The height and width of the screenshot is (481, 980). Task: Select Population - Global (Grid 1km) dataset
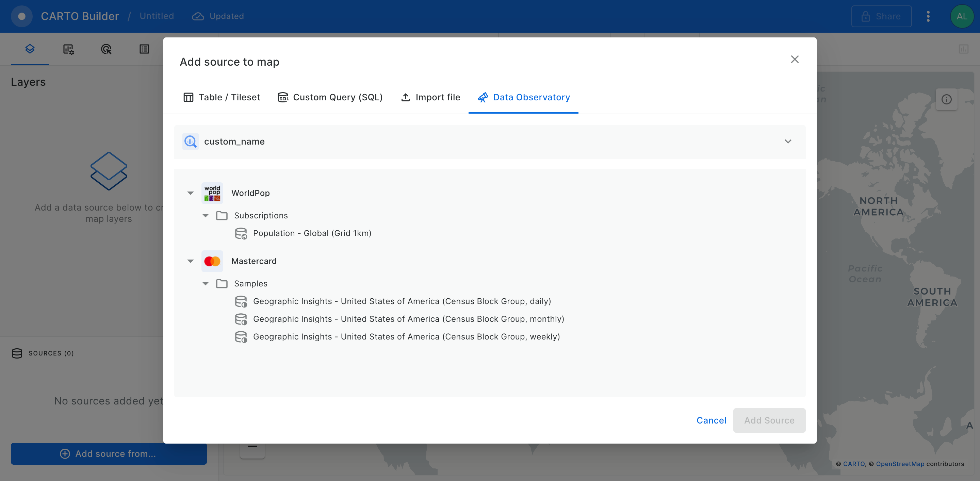(312, 233)
